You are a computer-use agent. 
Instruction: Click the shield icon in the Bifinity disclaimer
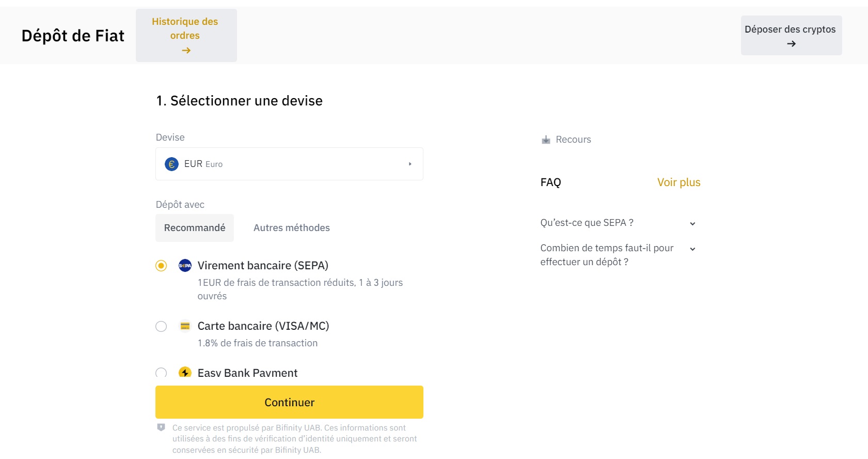pos(162,427)
